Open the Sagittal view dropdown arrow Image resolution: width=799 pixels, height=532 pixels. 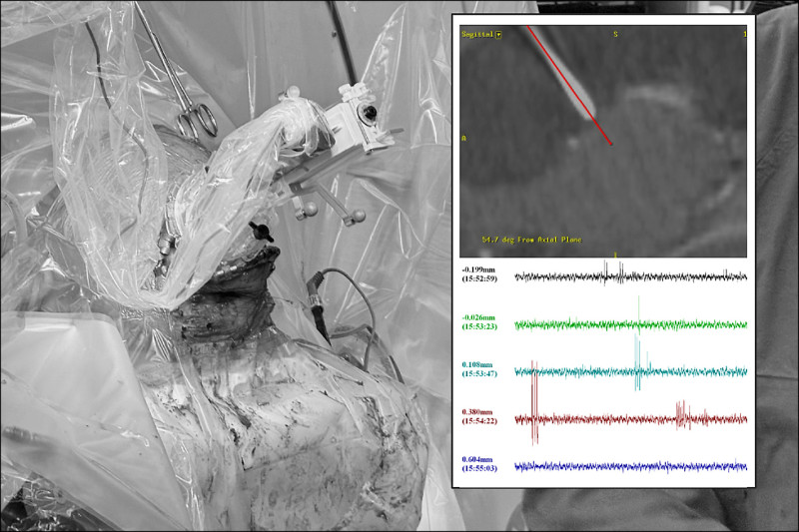pyautogui.click(x=499, y=35)
